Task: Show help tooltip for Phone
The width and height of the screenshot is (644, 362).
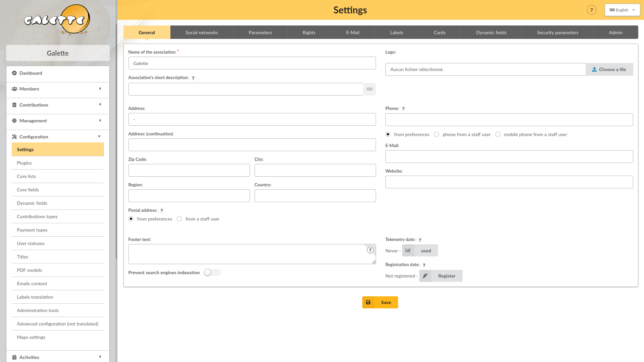Action: tap(404, 109)
